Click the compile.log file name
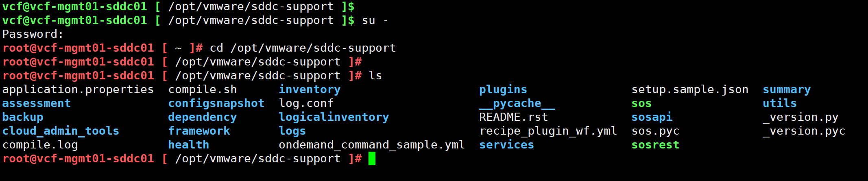The width and height of the screenshot is (868, 181). point(40,145)
